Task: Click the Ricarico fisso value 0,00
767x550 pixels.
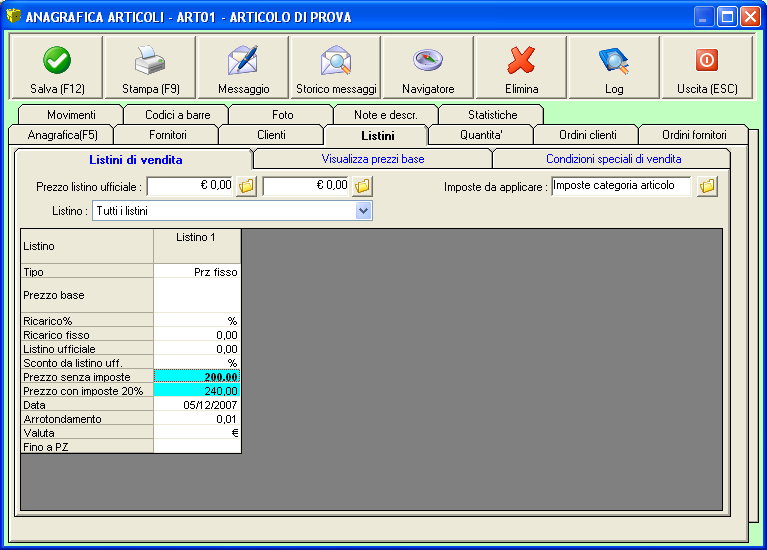Action: point(197,335)
